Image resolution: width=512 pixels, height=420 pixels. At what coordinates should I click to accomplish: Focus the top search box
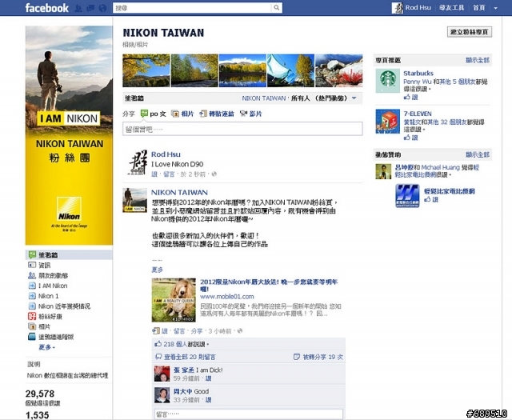coord(192,8)
